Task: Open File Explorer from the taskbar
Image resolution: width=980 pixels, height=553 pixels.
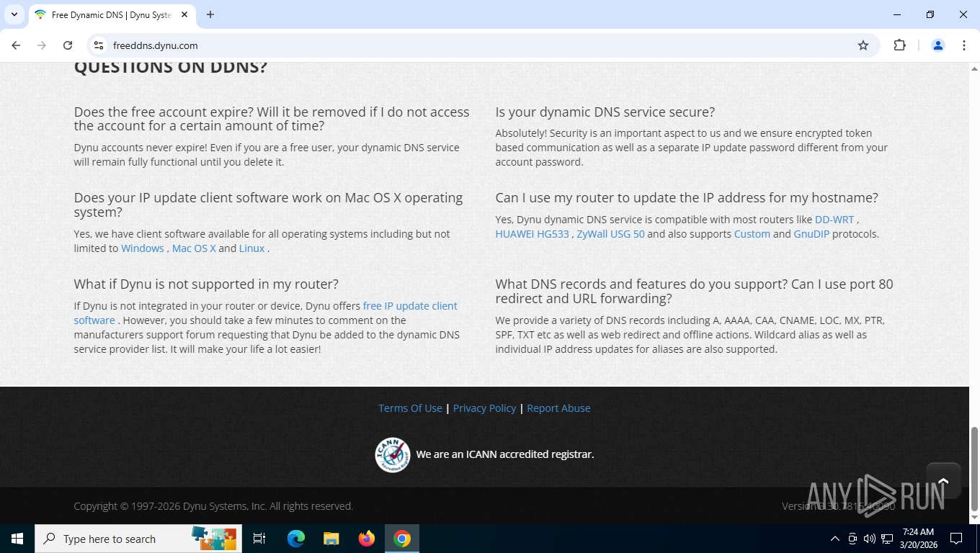Action: point(331,539)
